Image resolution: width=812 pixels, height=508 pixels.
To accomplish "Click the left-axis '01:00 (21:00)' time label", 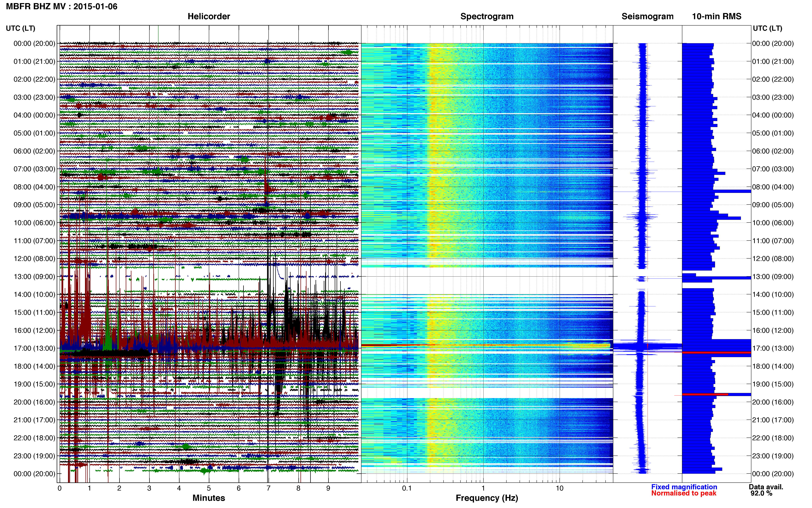I will tap(34, 62).
